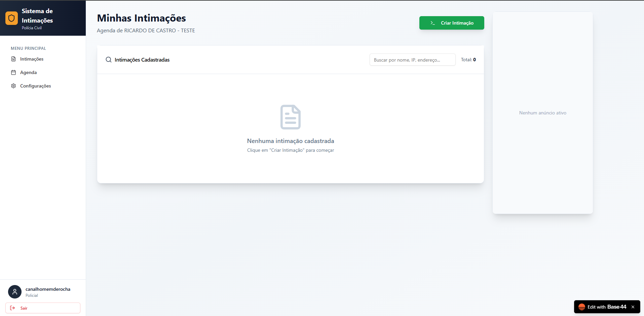Click the logout arrow icon in Sair

coord(12,308)
